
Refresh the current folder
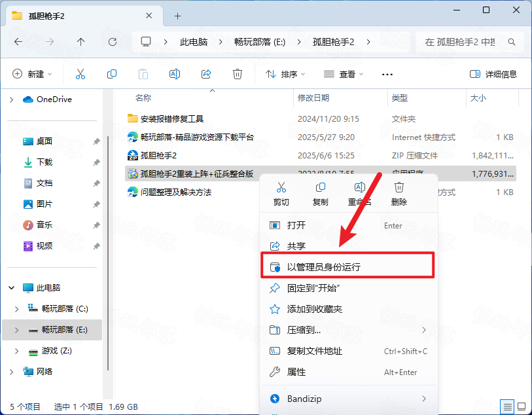coord(113,42)
